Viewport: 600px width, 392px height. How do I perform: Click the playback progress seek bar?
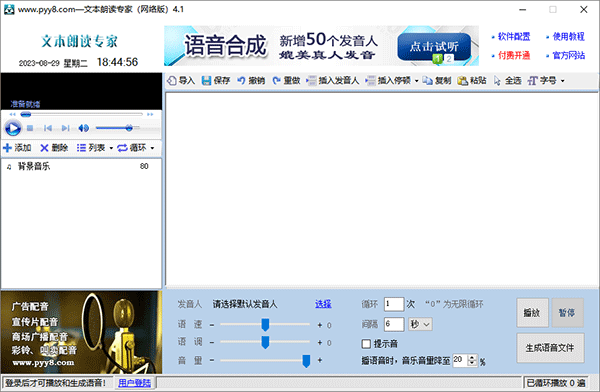(81, 114)
